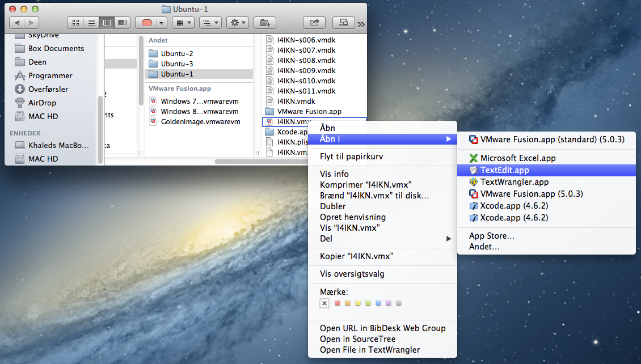The width and height of the screenshot is (641, 364).
Task: Select Windows 8 vmwarevm file
Action: tap(199, 112)
